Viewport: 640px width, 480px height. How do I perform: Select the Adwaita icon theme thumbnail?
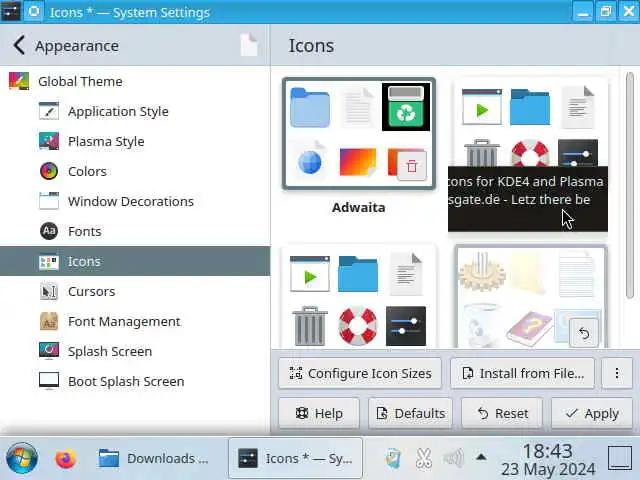coord(359,133)
